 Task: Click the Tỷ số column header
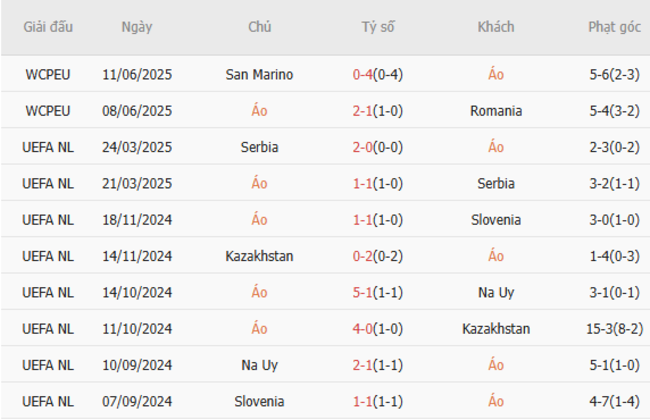point(378,27)
